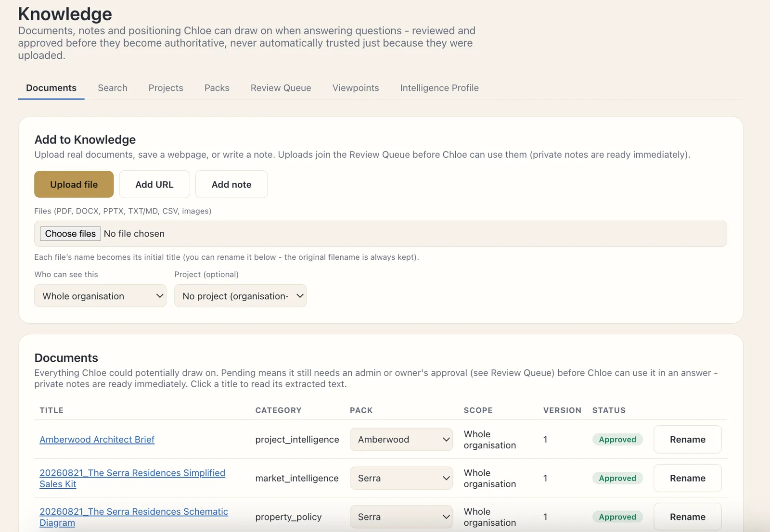Open the Packs tab

pos(217,88)
